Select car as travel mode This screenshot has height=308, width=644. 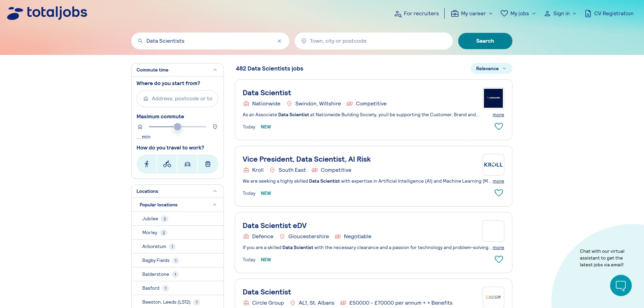187,164
